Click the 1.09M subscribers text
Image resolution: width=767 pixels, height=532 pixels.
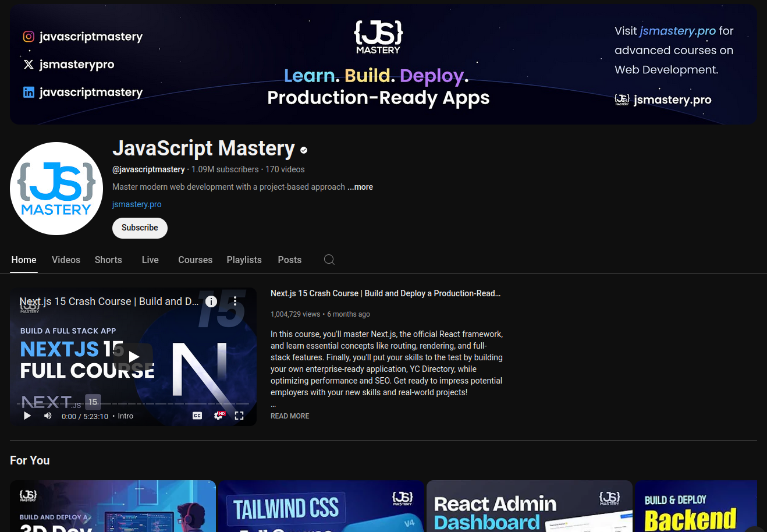pyautogui.click(x=225, y=169)
